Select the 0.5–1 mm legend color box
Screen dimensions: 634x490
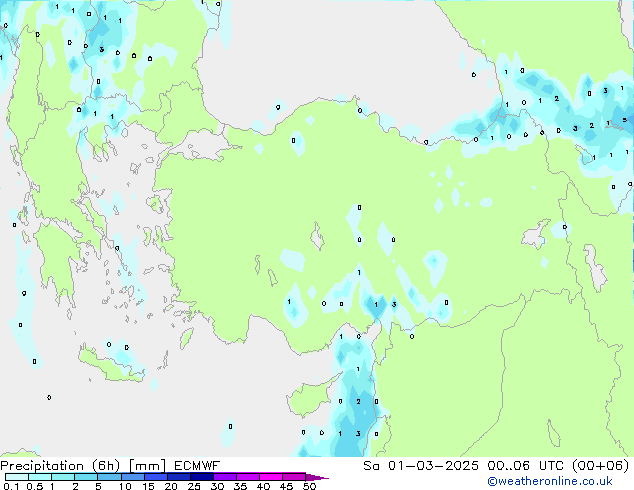point(40,477)
